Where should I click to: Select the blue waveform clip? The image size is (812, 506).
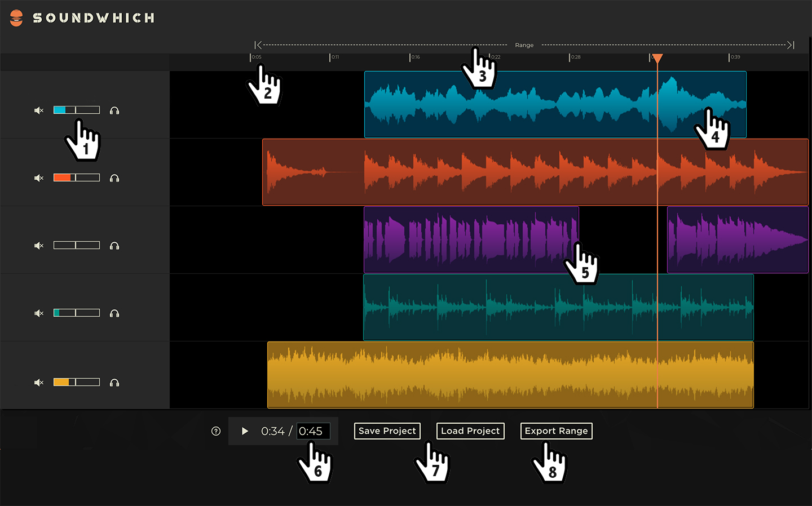[x=555, y=104]
